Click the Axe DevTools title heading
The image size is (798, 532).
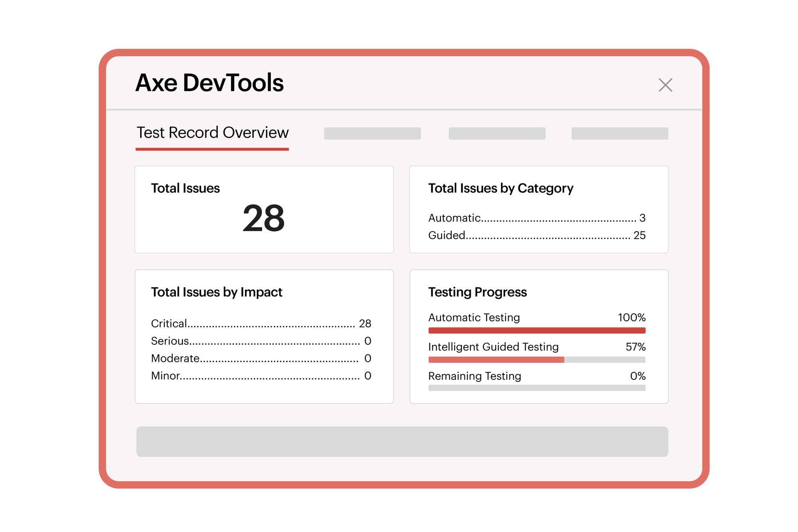point(210,83)
